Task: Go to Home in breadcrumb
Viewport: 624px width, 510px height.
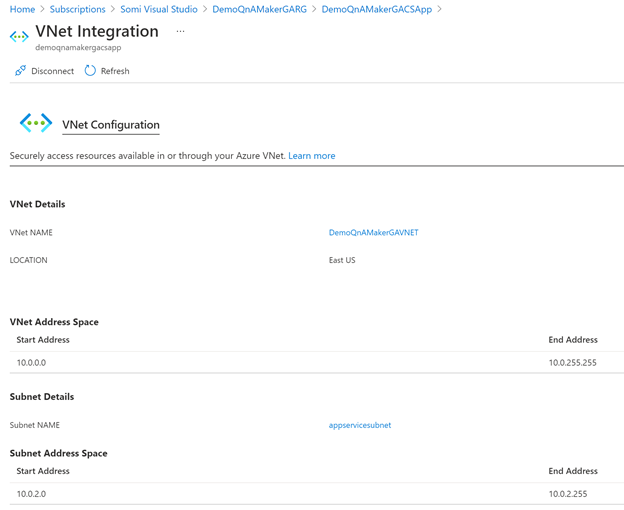Action: click(22, 9)
